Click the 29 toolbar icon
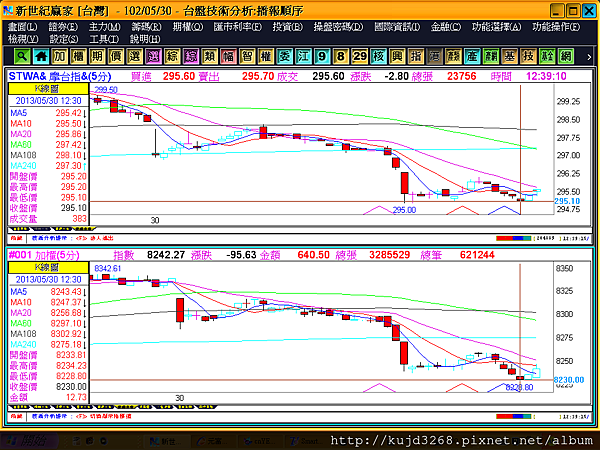The height and width of the screenshot is (450, 600). pos(360,57)
